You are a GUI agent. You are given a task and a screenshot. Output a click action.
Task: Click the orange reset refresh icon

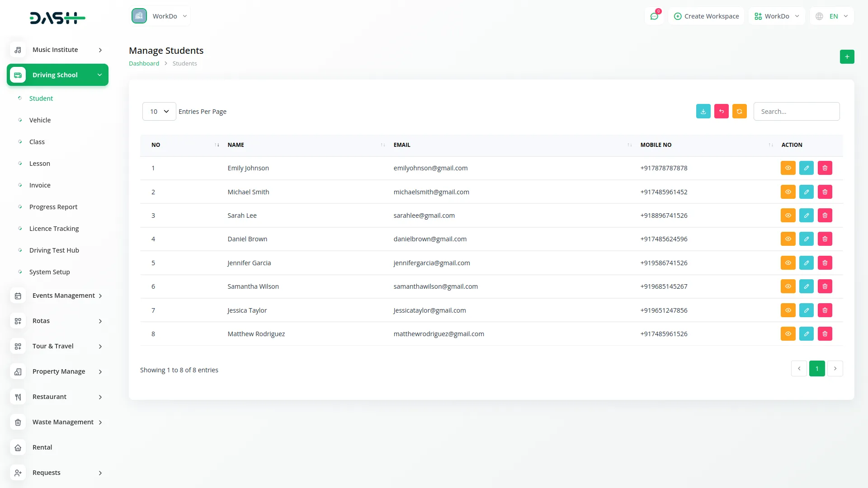(739, 111)
